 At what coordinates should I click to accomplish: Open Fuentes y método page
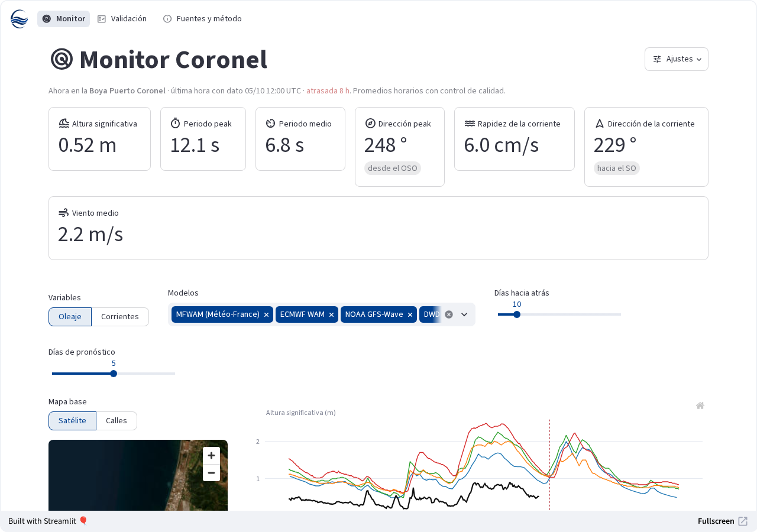pyautogui.click(x=202, y=19)
